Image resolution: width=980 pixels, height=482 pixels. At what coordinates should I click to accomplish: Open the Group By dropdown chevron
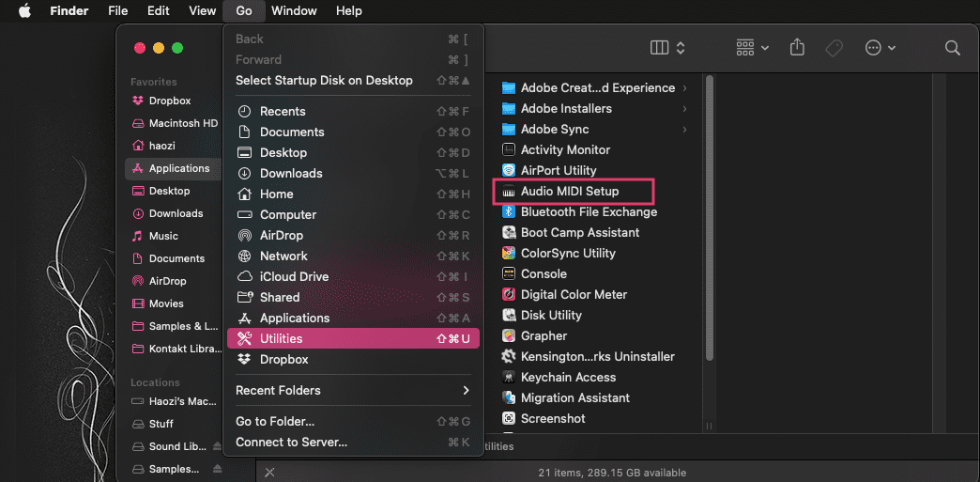click(x=765, y=48)
